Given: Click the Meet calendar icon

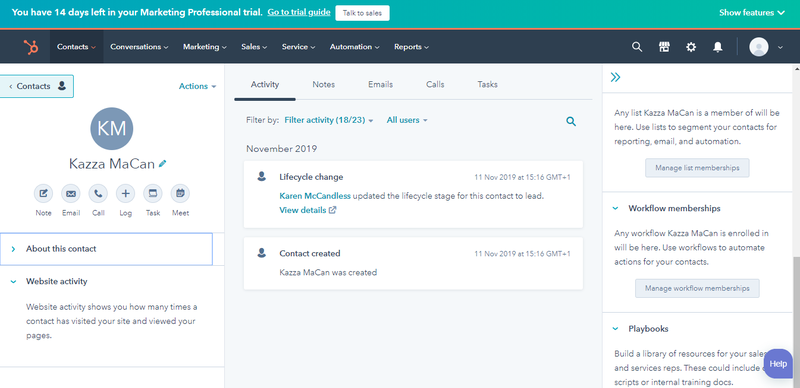Looking at the screenshot, I should (x=180, y=193).
